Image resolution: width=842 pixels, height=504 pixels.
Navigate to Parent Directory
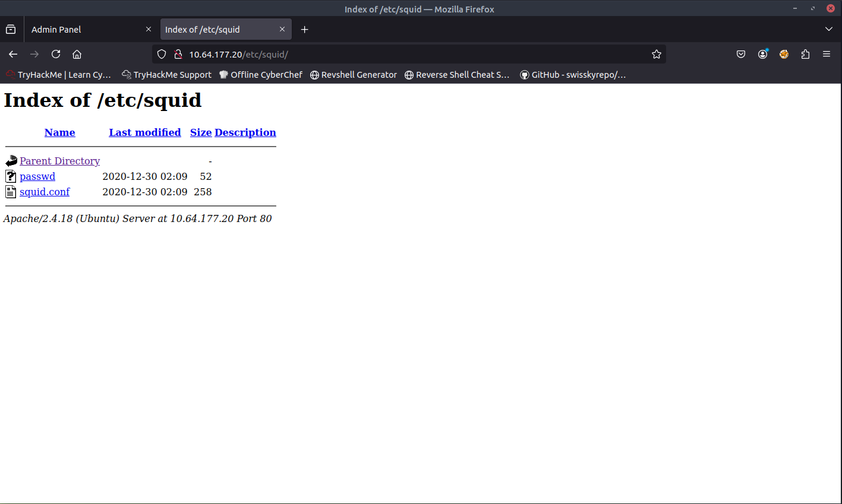point(59,161)
